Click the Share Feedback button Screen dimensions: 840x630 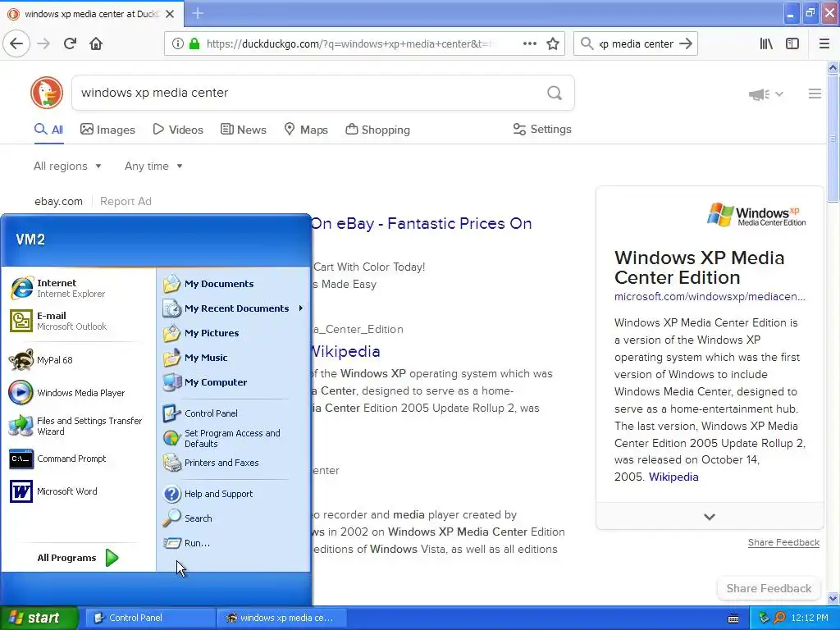click(769, 588)
